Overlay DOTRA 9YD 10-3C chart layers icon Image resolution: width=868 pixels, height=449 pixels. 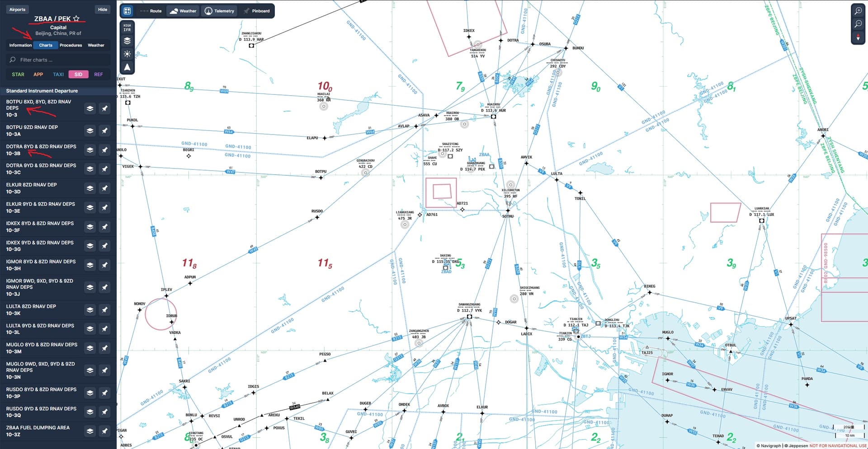(90, 169)
